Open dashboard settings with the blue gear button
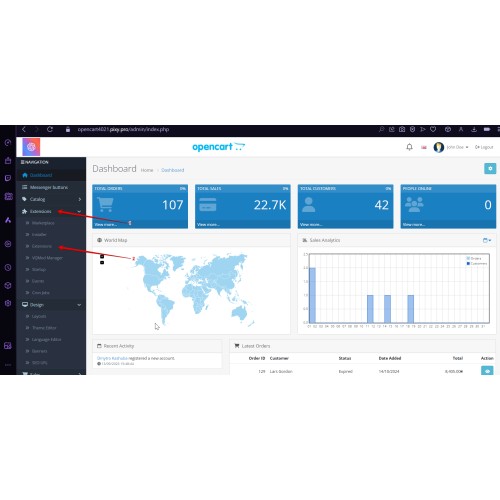The image size is (500, 500). (490, 169)
